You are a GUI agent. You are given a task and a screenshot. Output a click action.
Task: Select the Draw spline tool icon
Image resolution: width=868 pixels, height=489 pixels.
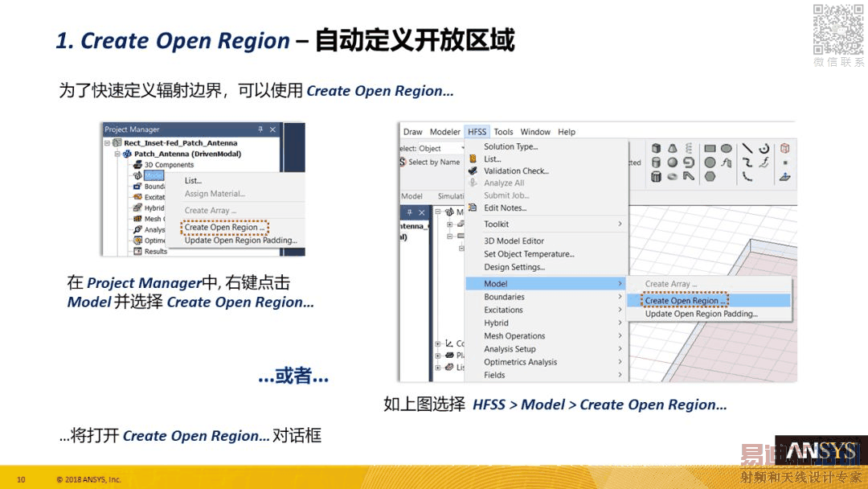(747, 162)
